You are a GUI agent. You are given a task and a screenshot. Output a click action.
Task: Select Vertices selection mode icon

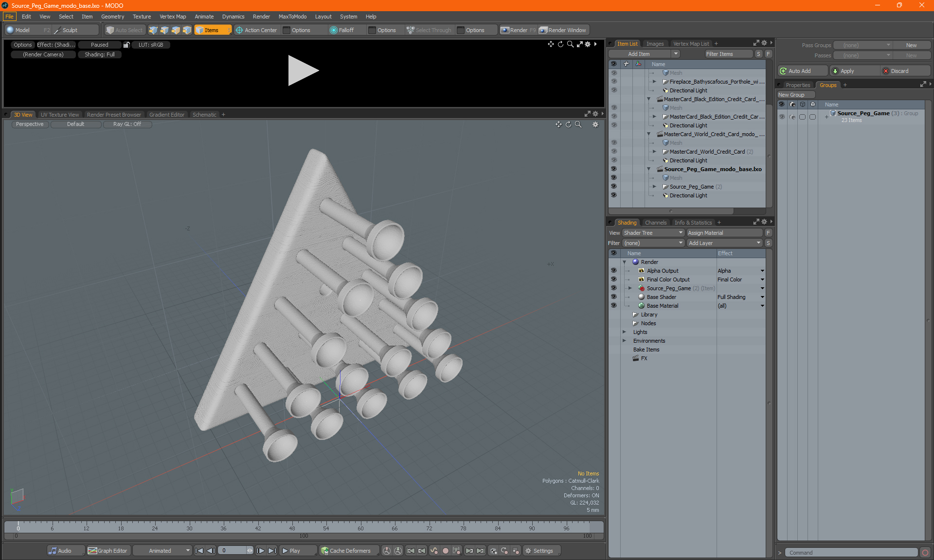[x=153, y=30]
